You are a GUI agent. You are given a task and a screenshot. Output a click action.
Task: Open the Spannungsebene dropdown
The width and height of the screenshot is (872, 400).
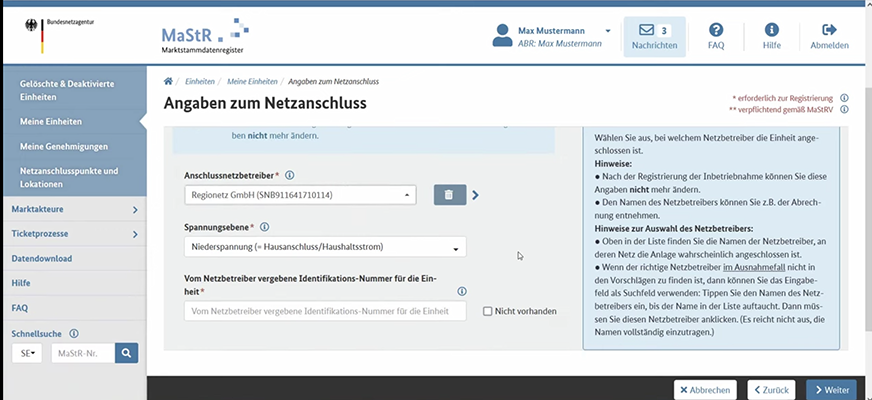point(325,247)
